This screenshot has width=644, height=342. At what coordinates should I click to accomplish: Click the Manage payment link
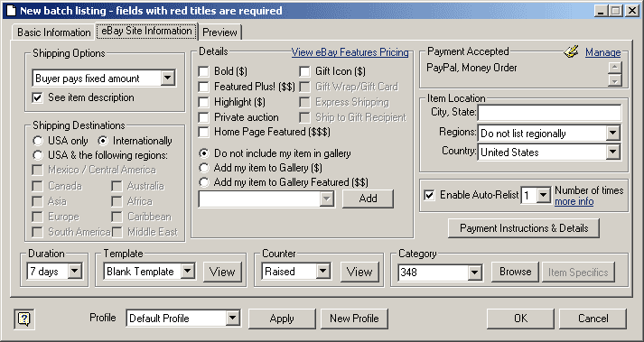click(x=603, y=52)
